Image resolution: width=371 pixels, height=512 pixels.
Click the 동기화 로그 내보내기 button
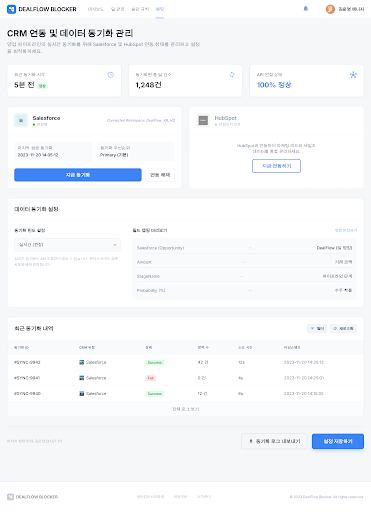[274, 441]
